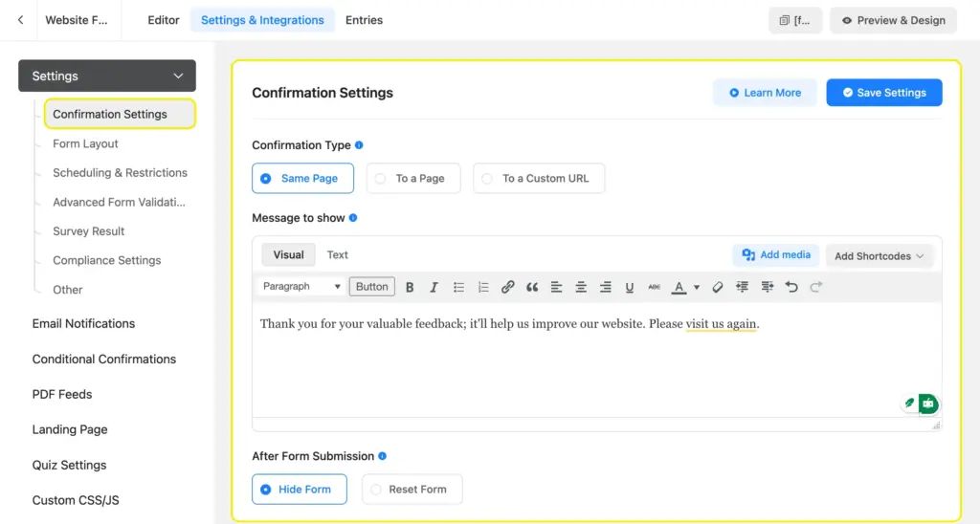Switch the message editor to Text mode
Viewport: 980px width, 524px height.
tap(338, 254)
